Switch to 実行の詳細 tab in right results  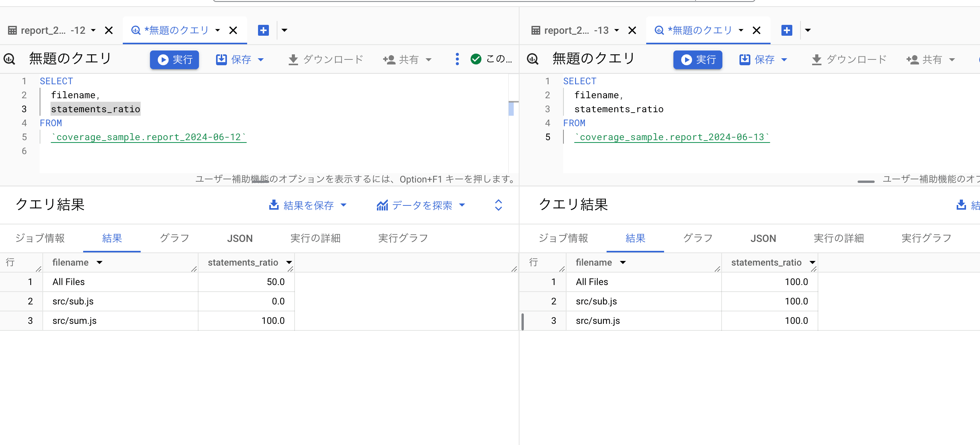point(839,238)
